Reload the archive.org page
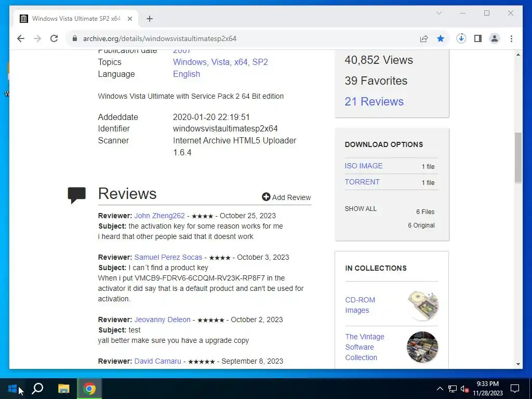Viewport: 532px width, 399px height. pyautogui.click(x=54, y=38)
